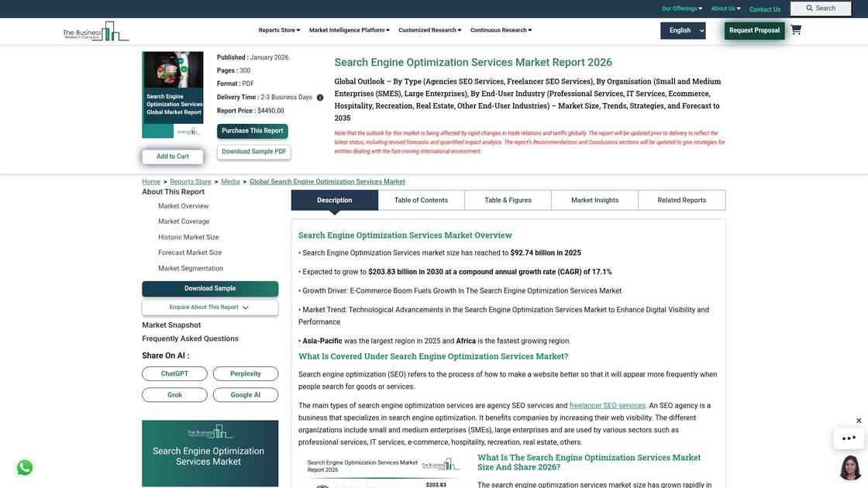868x488 pixels.
Task: Go to Home breadcrumb link
Action: point(151,181)
